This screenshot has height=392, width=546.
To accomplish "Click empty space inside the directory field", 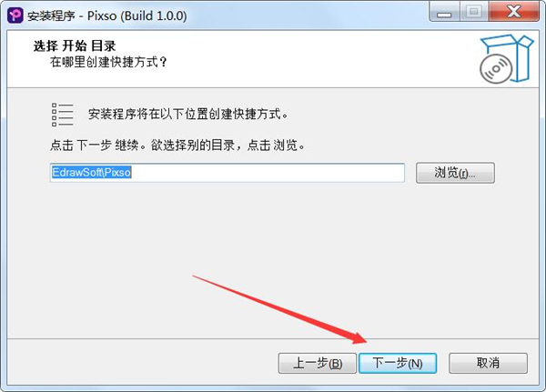I will [x=268, y=172].
